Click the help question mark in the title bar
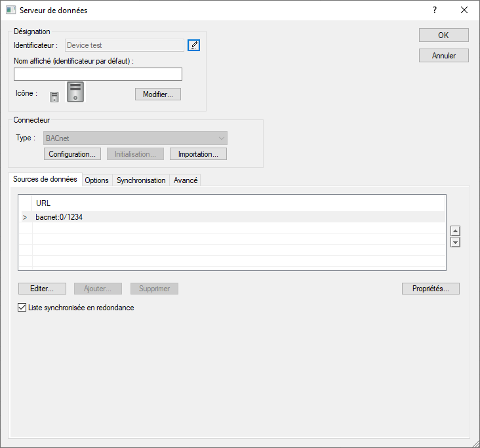The image size is (480, 448). tap(434, 10)
